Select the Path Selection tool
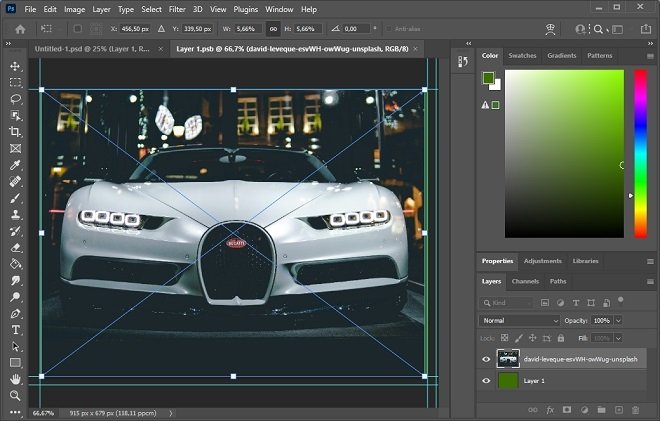Screen dimensions: 660x421 coord(15,346)
